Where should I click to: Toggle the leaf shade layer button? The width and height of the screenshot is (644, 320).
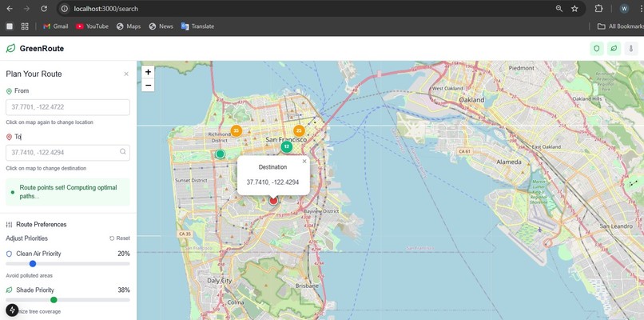[614, 49]
